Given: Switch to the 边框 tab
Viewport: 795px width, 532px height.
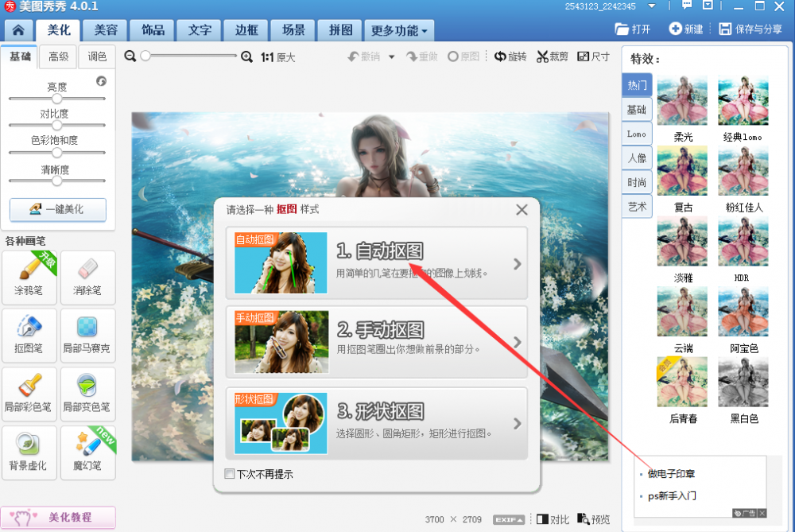Looking at the screenshot, I should pos(246,30).
